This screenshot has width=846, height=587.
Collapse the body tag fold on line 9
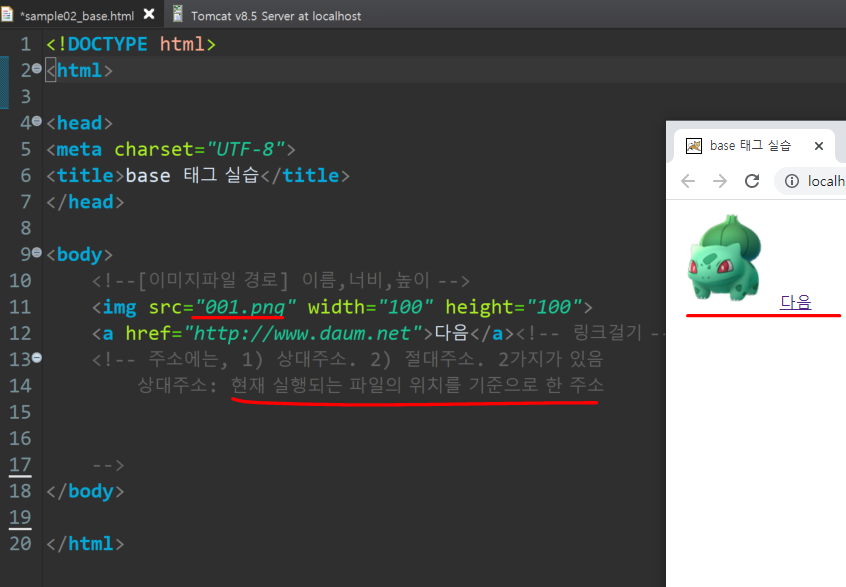pyautogui.click(x=37, y=252)
